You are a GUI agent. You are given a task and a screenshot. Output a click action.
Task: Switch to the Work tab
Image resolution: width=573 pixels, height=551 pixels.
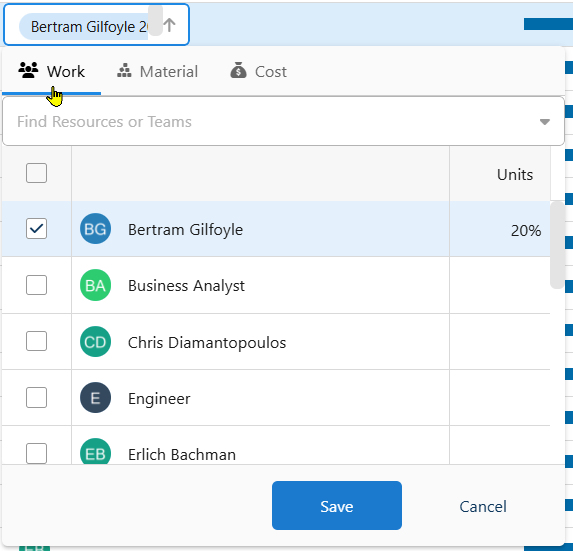[52, 71]
